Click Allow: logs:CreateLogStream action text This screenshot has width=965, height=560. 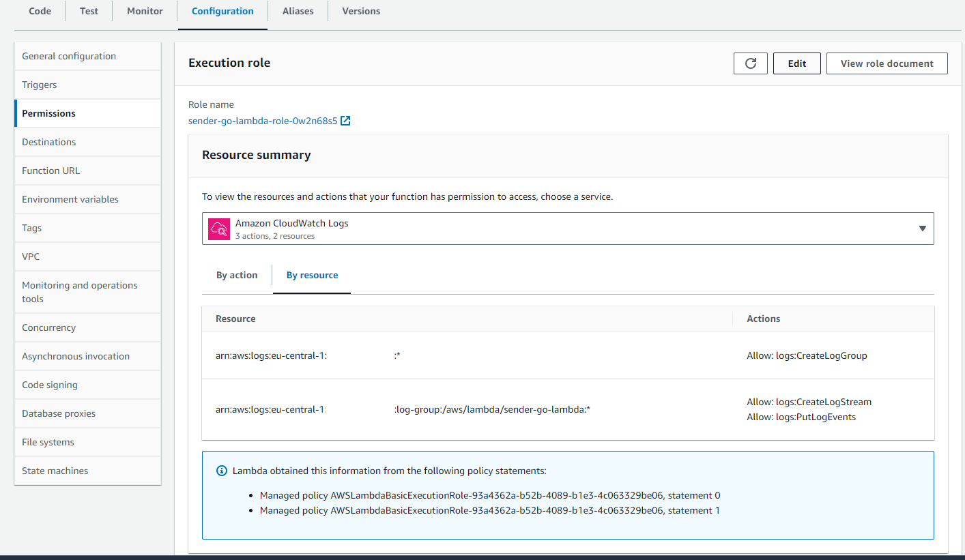(x=809, y=402)
